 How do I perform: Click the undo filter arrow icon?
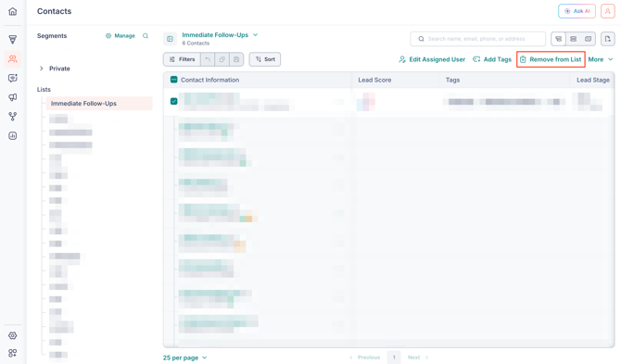[208, 59]
